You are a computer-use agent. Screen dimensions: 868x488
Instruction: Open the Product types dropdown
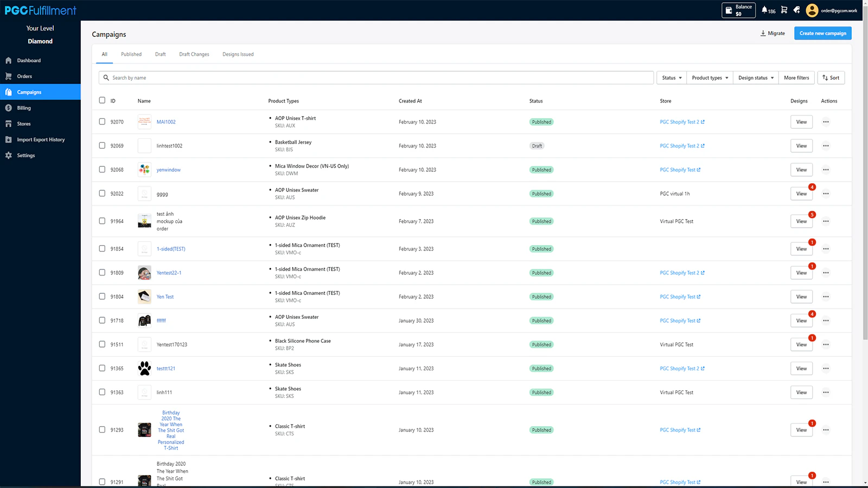[x=710, y=78]
